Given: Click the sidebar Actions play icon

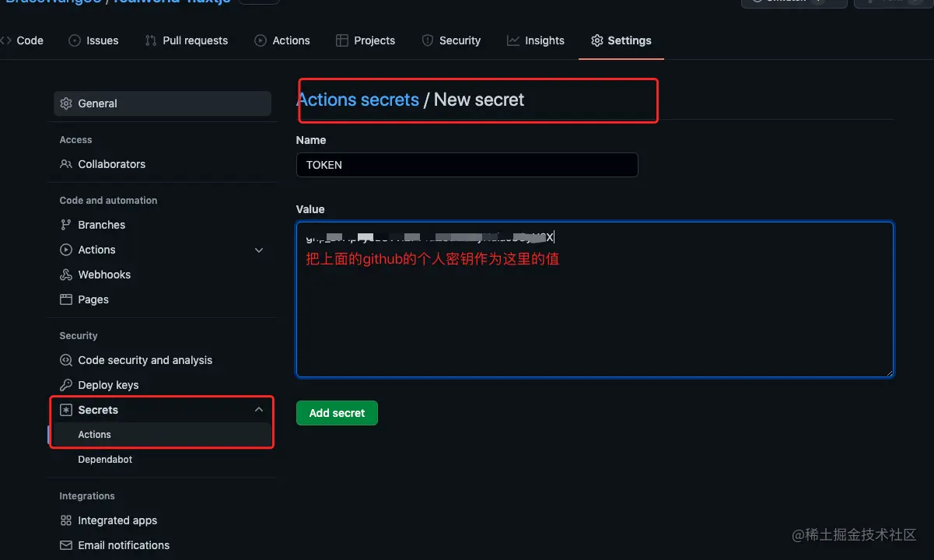Looking at the screenshot, I should [66, 250].
